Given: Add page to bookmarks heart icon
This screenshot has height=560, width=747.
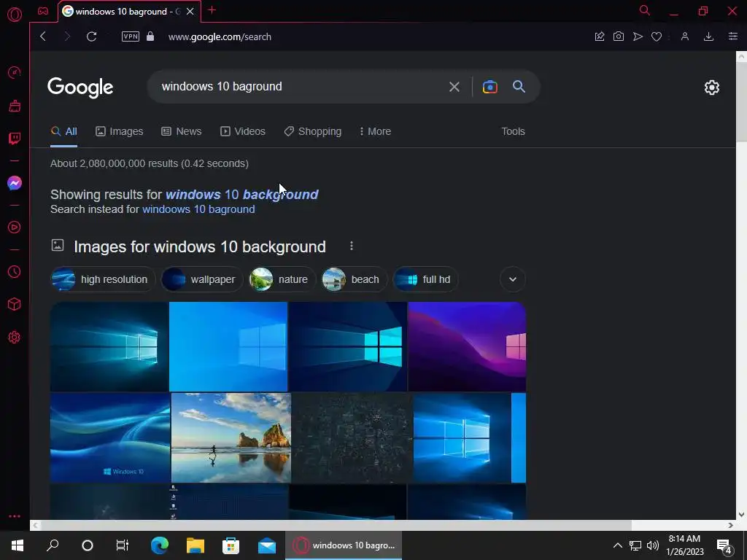Looking at the screenshot, I should click(657, 36).
